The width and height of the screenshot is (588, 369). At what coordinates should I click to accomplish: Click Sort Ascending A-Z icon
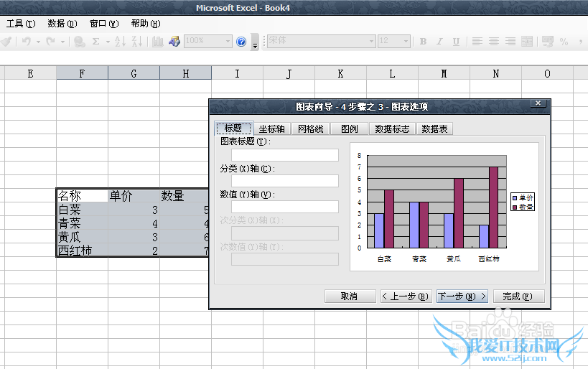121,41
